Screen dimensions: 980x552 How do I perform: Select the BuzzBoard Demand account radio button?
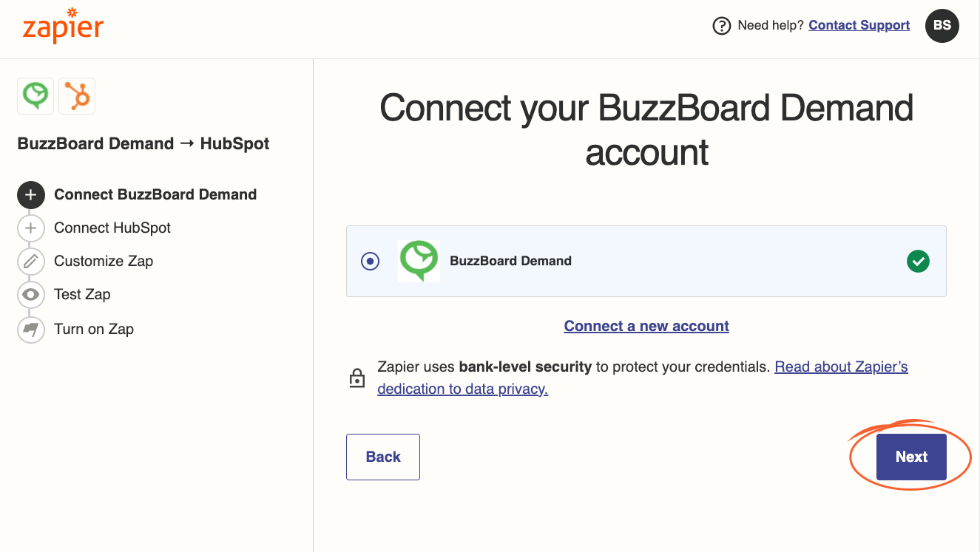[370, 261]
